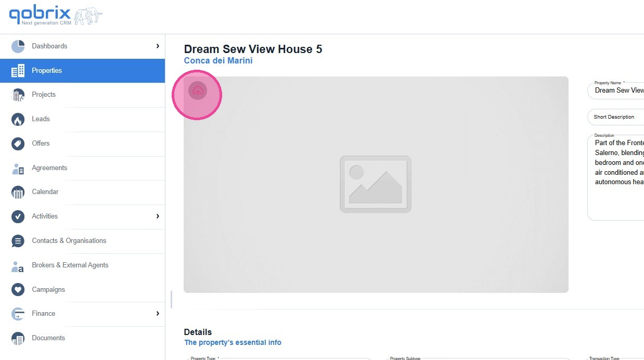Click the Dashboards pie chart icon
This screenshot has width=644, height=360.
click(18, 46)
